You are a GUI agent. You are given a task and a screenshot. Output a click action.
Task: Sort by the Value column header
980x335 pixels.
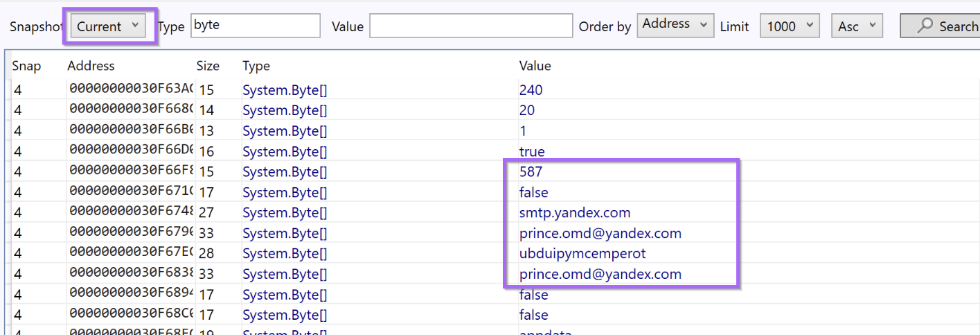pos(535,66)
